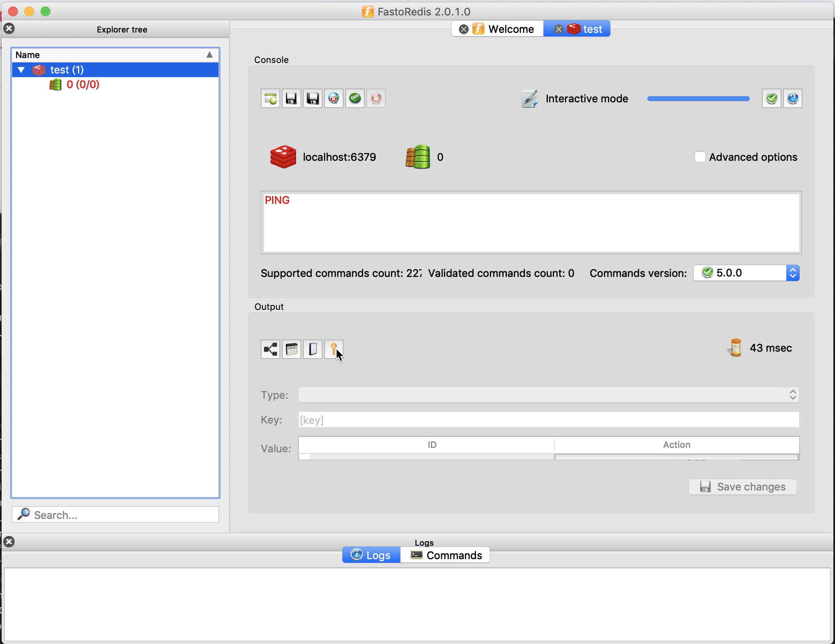Click the load file icon in Console toolbar
Image resolution: width=835 pixels, height=644 pixels.
click(270, 98)
